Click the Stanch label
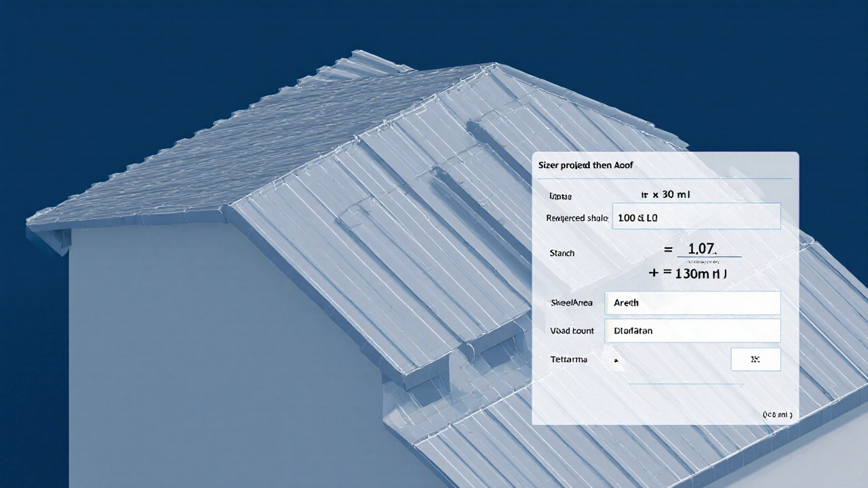This screenshot has height=488, width=868. [x=561, y=253]
